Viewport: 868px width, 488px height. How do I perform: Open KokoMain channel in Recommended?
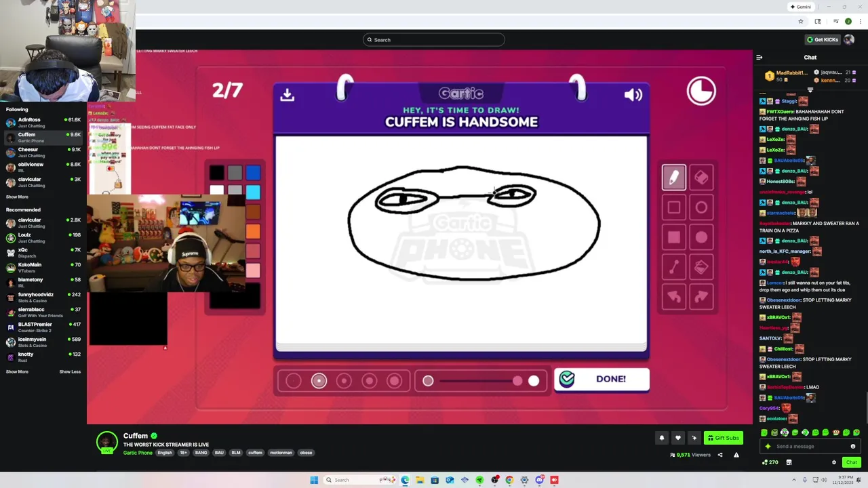[43, 267]
